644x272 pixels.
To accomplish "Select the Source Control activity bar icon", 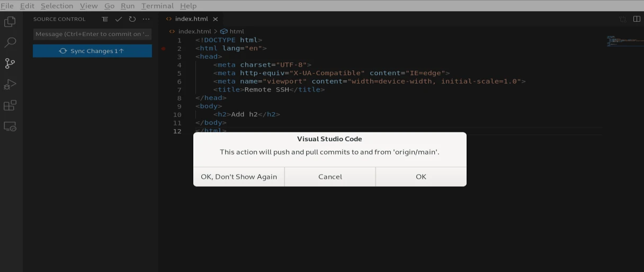I will (10, 64).
